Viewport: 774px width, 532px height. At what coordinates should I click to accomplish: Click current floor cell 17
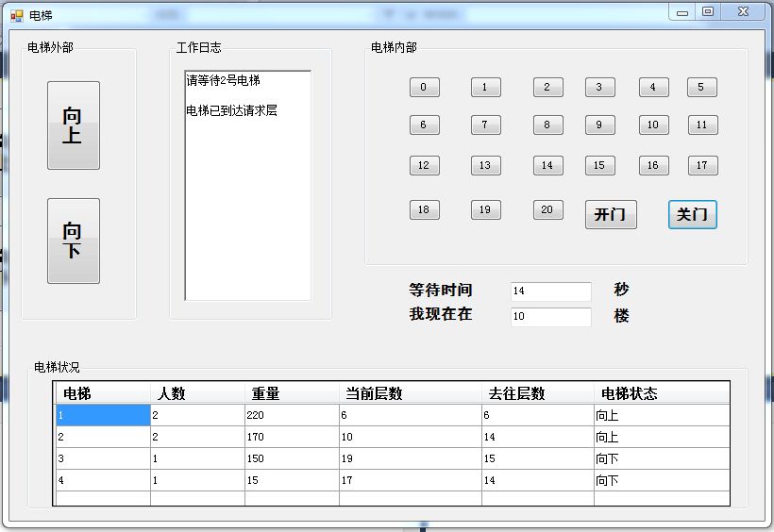(411, 480)
